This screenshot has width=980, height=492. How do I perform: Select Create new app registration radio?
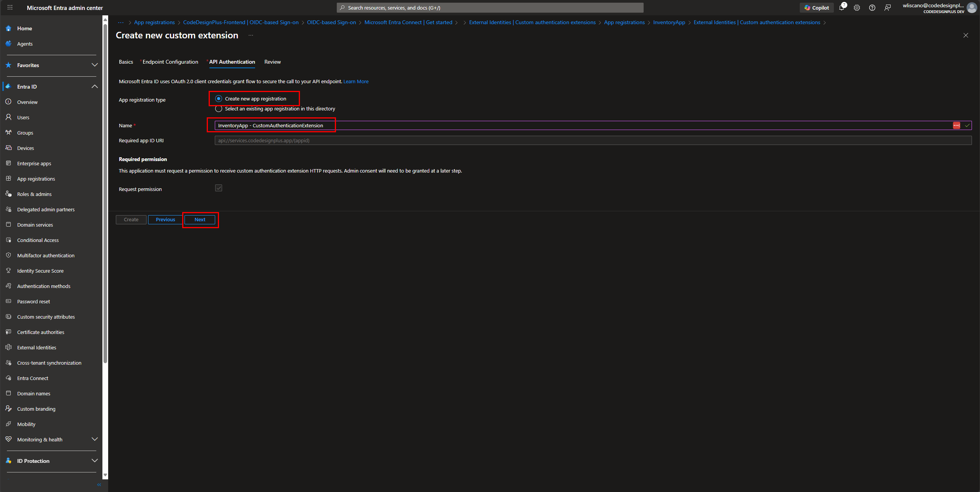pyautogui.click(x=219, y=99)
